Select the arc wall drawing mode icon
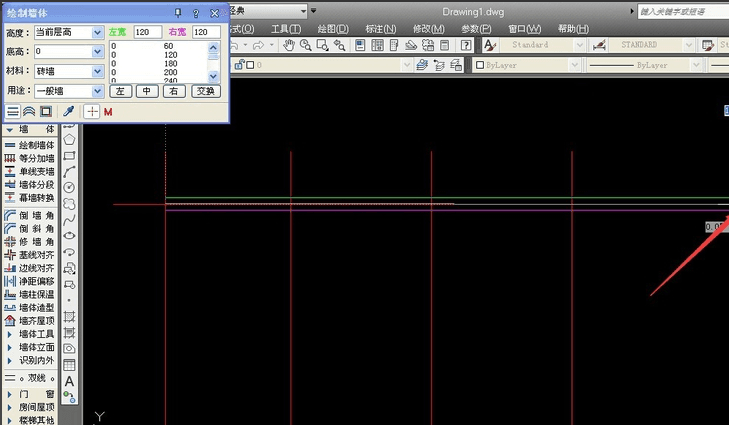The height and width of the screenshot is (425, 729). 29,112
